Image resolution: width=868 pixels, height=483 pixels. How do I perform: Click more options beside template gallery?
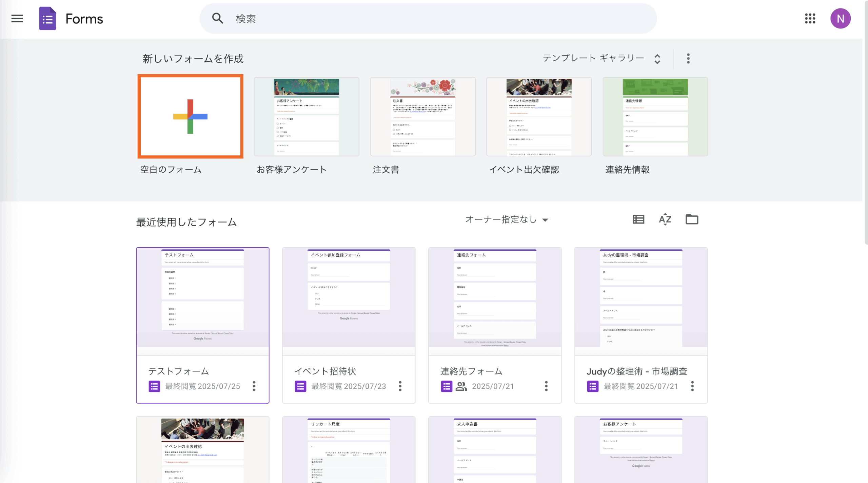point(688,58)
